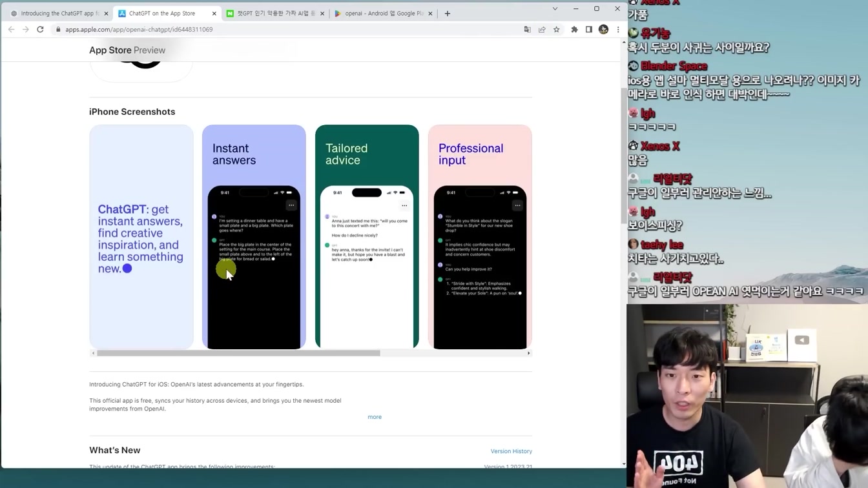Share this page icon
This screenshot has height=488, width=868.
tap(542, 30)
